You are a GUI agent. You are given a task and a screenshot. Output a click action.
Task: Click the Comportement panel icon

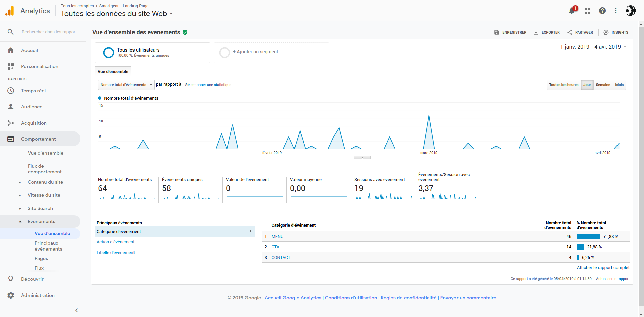click(x=11, y=139)
